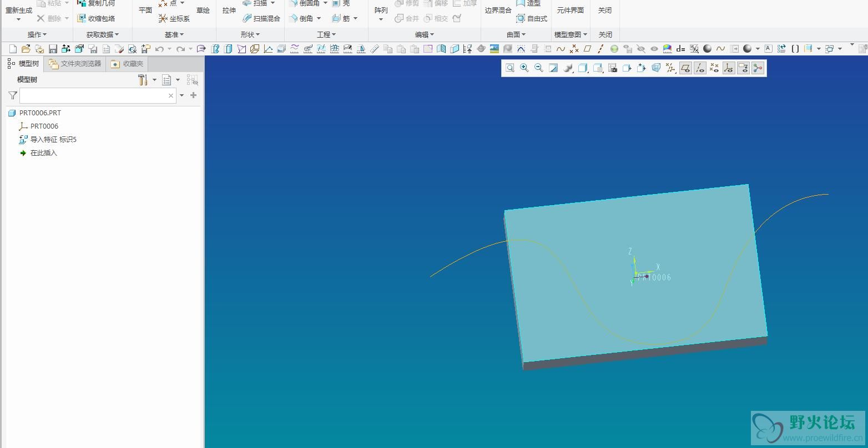Toggle datum axis display
The height and width of the screenshot is (448, 868).
click(700, 68)
